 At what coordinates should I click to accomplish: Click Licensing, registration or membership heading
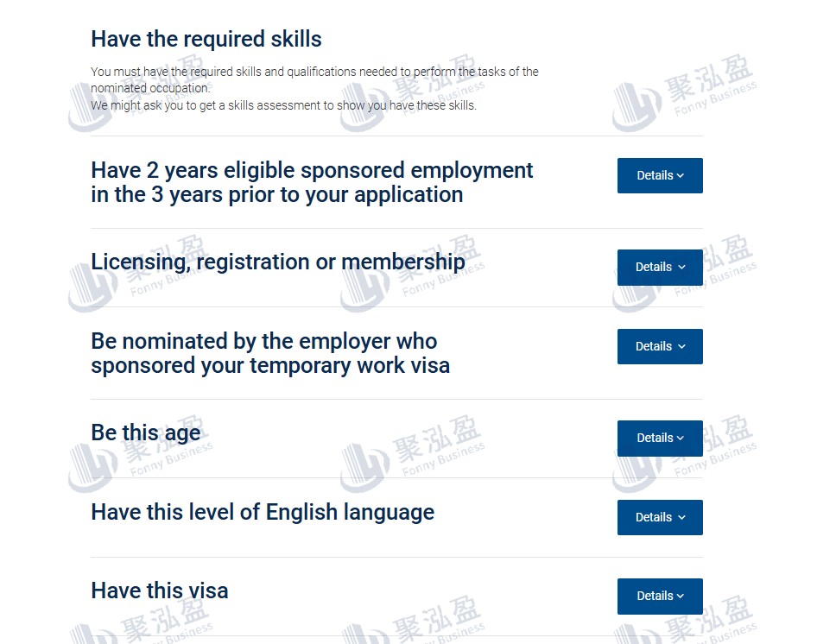click(278, 262)
